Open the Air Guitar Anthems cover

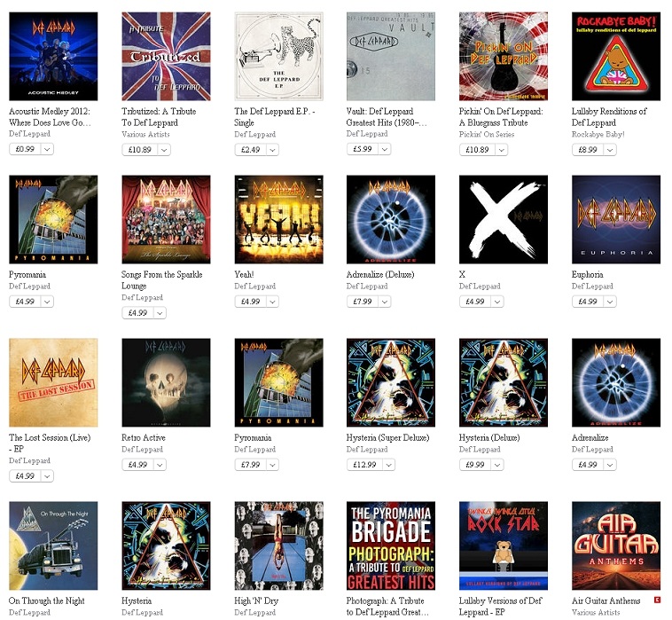point(616,545)
